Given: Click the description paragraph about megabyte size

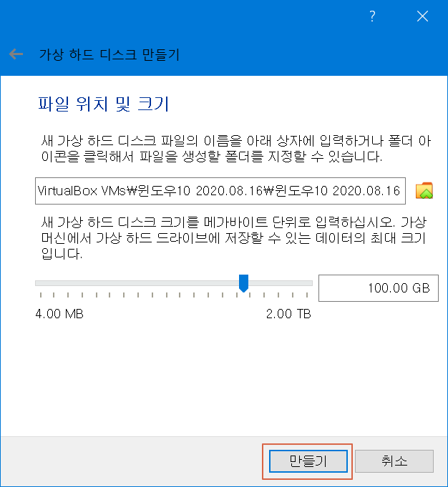Looking at the screenshot, I should (x=234, y=238).
